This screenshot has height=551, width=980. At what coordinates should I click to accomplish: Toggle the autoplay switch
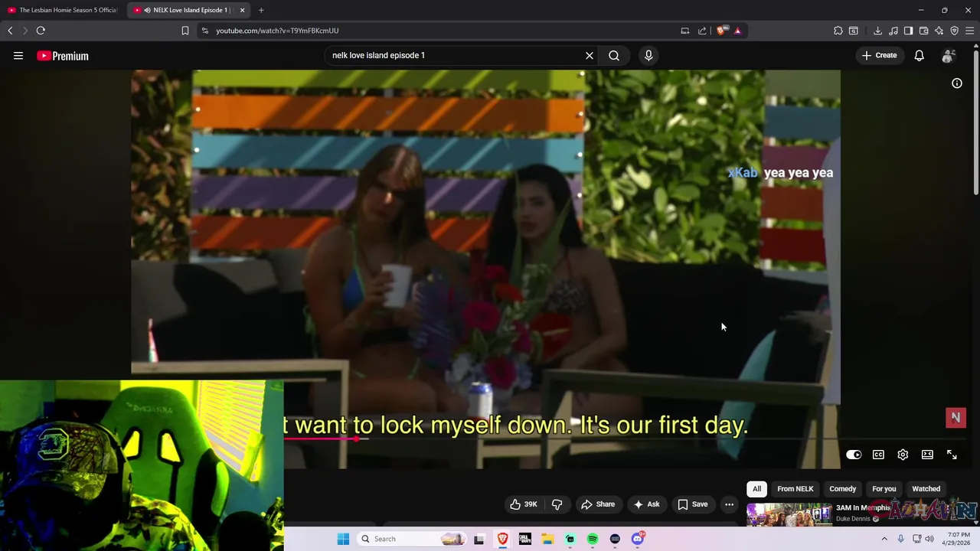coord(854,455)
